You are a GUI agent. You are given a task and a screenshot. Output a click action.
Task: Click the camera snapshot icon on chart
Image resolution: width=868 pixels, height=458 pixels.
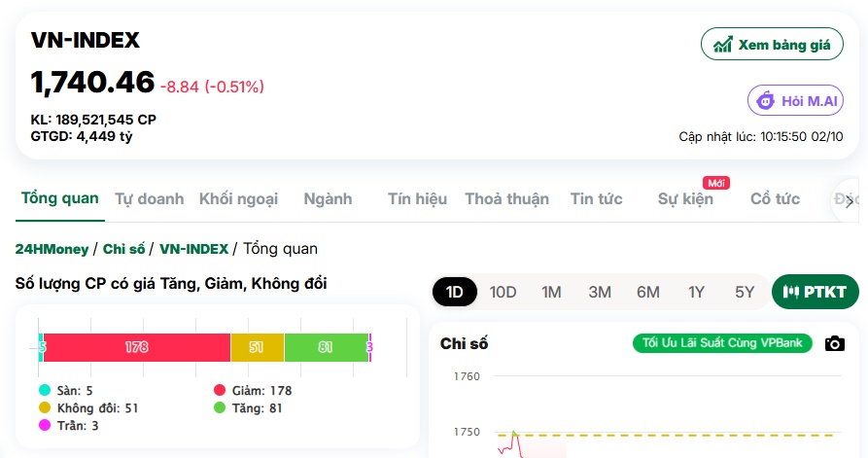834,344
